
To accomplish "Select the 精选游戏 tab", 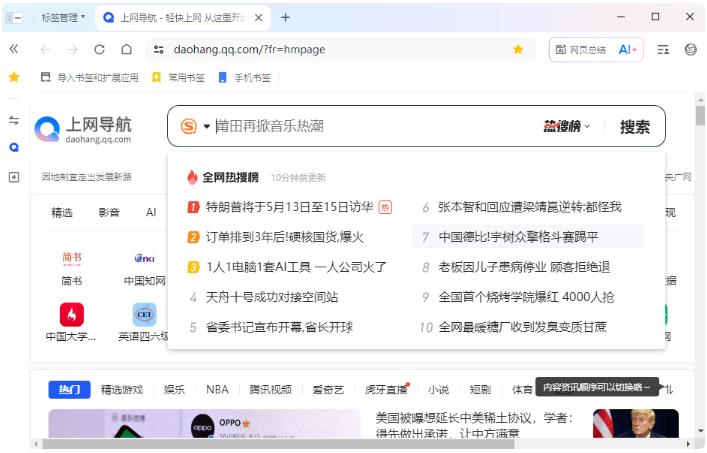I will [x=122, y=390].
